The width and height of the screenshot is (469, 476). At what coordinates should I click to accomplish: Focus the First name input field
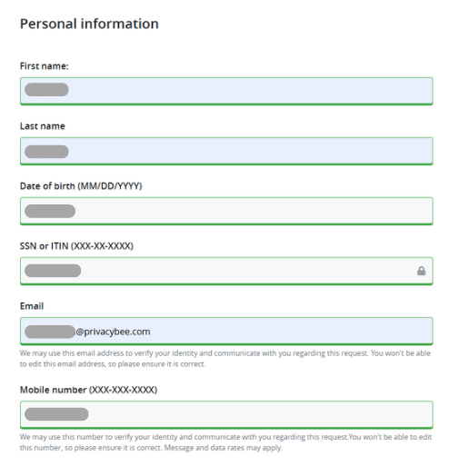[x=226, y=91]
